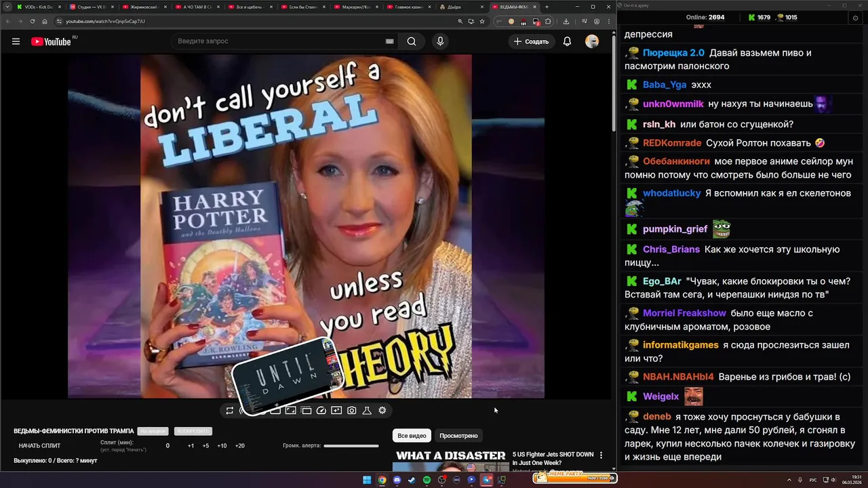Open the YouTube hamburger guide menu

coord(16,41)
